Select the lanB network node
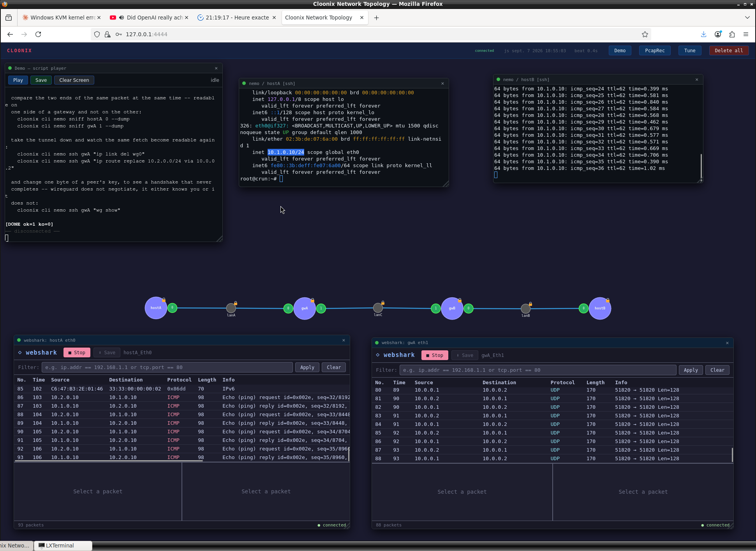The image size is (756, 551). point(525,309)
